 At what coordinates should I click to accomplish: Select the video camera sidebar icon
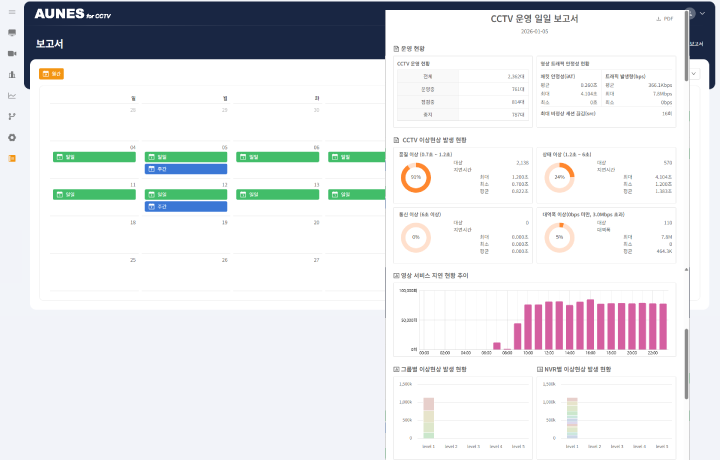[x=12, y=54]
